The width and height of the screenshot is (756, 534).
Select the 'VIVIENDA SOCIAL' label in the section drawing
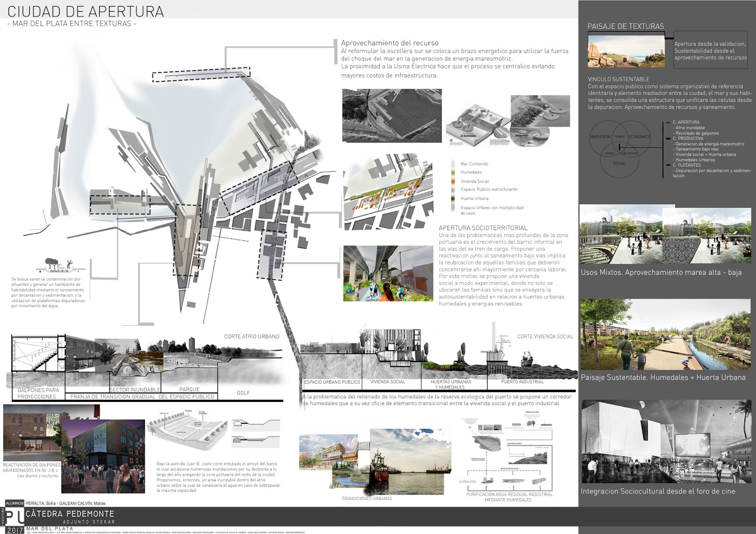pyautogui.click(x=387, y=381)
